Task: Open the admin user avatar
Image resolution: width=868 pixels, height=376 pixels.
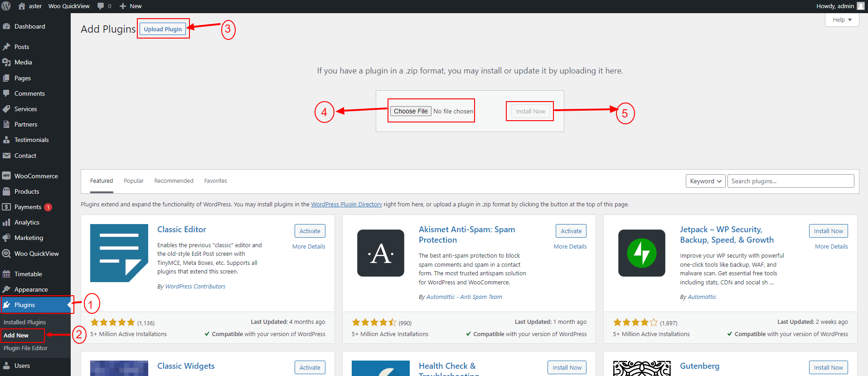Action: coord(860,6)
